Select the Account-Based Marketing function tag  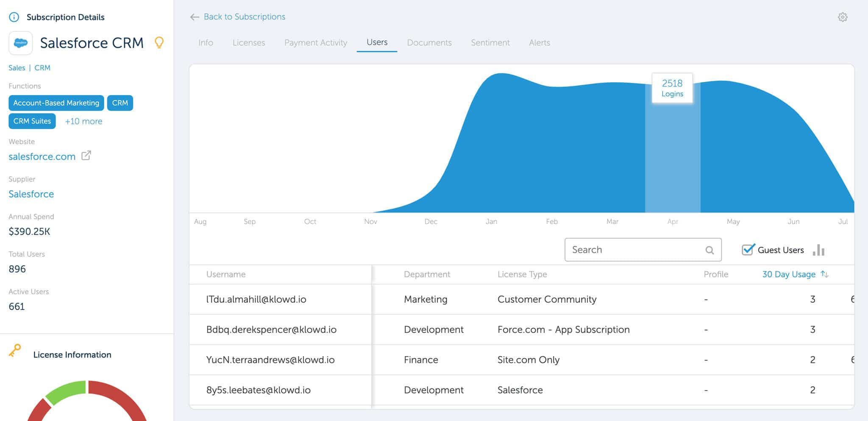(x=56, y=103)
